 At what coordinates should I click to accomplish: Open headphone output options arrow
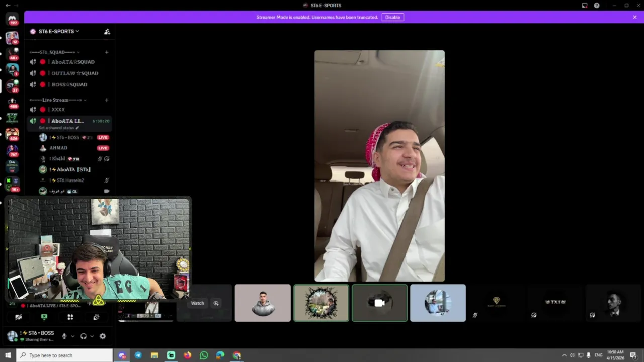point(92,336)
